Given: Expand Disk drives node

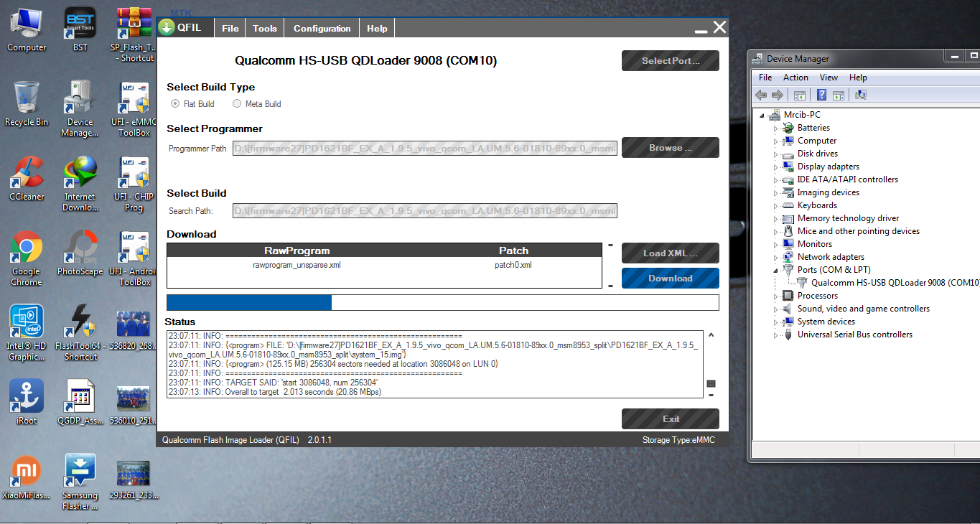Looking at the screenshot, I should click(x=775, y=154).
